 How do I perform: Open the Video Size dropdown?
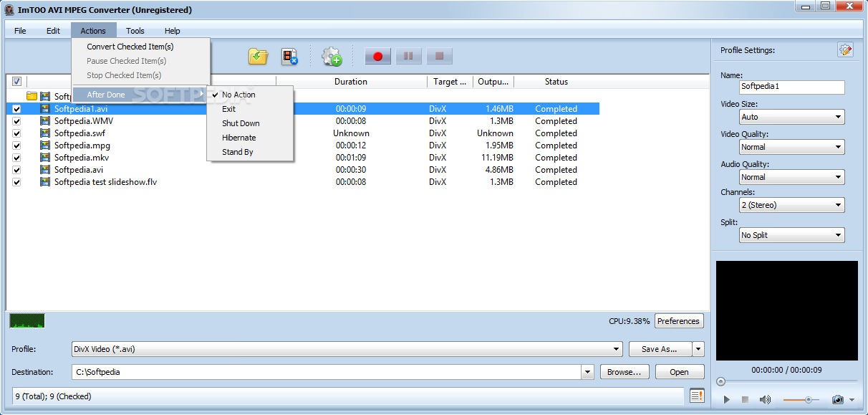coord(791,117)
